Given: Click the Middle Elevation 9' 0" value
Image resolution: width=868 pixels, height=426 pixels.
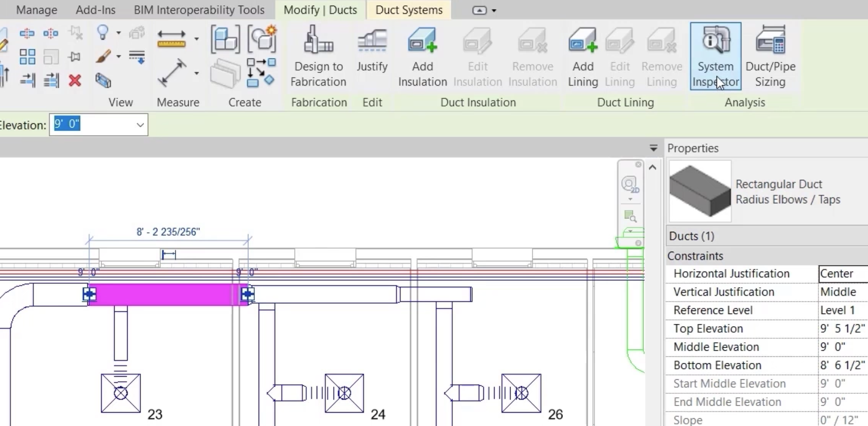Looking at the screenshot, I should 843,347.
